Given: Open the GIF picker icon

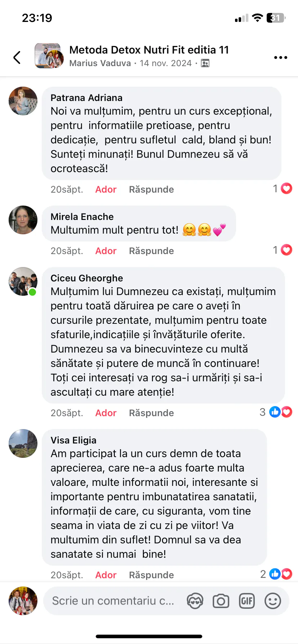Looking at the screenshot, I should tap(247, 601).
